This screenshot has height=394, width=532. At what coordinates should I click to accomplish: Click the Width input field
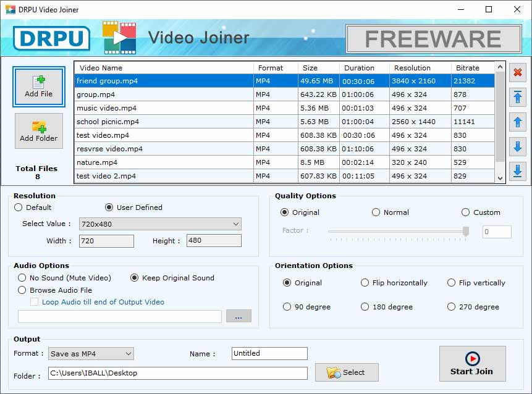(106, 241)
